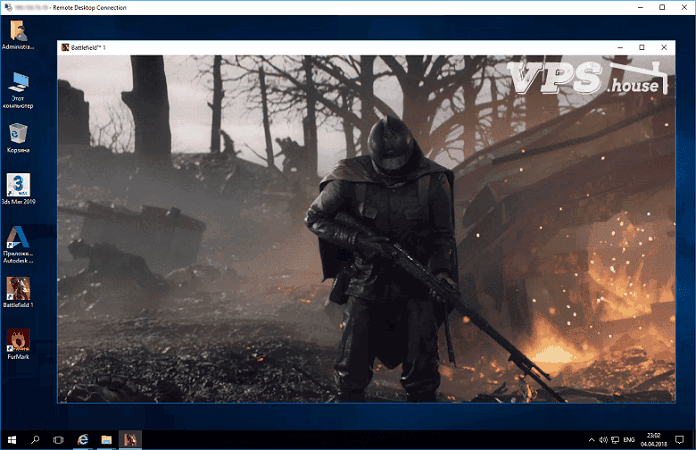Screen dimensions: 696x450
Task: Open the Windows Start menu
Action: [x=11, y=439]
